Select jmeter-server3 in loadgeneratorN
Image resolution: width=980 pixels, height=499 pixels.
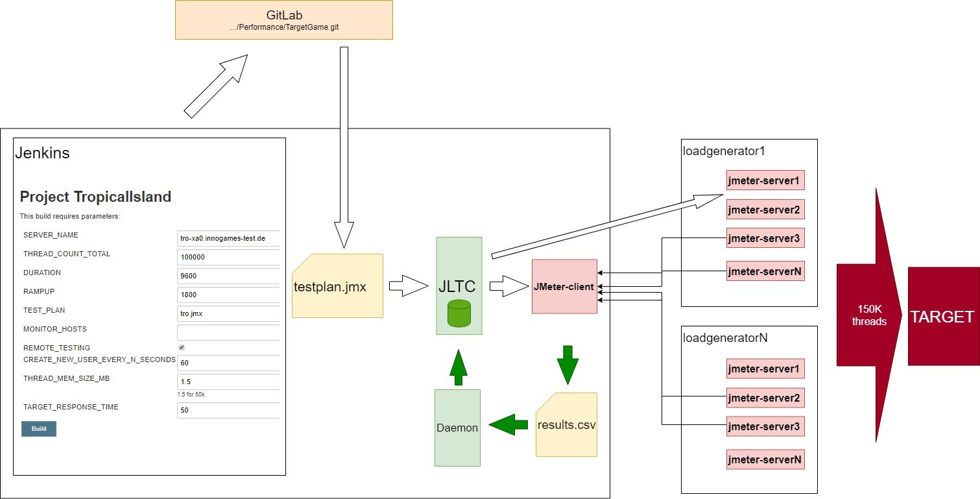click(765, 426)
